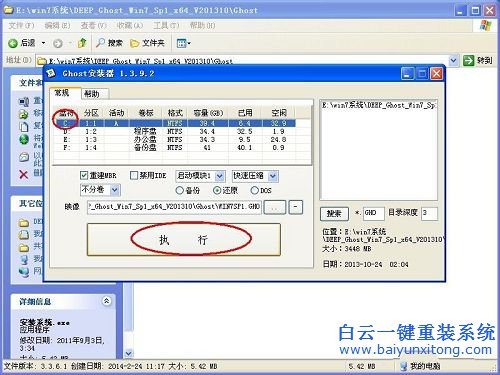Click the 目录深度 value field
Viewport: 500px width, 375px height.
[429, 213]
